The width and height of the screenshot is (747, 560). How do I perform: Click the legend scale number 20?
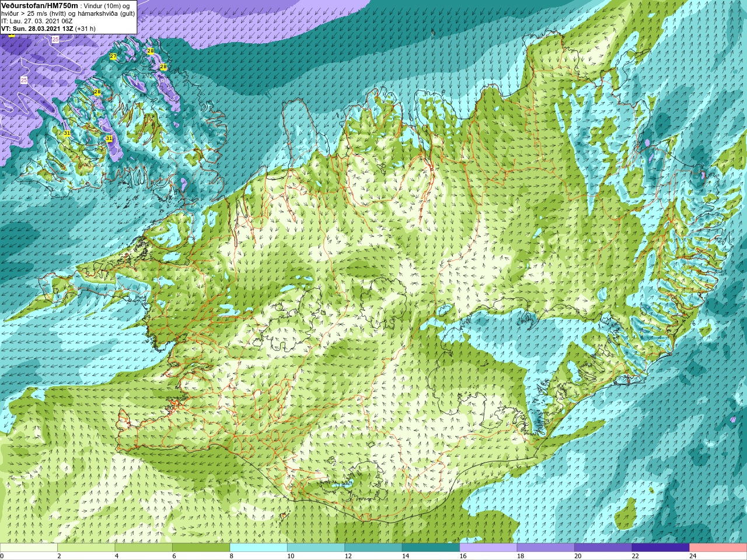click(578, 556)
